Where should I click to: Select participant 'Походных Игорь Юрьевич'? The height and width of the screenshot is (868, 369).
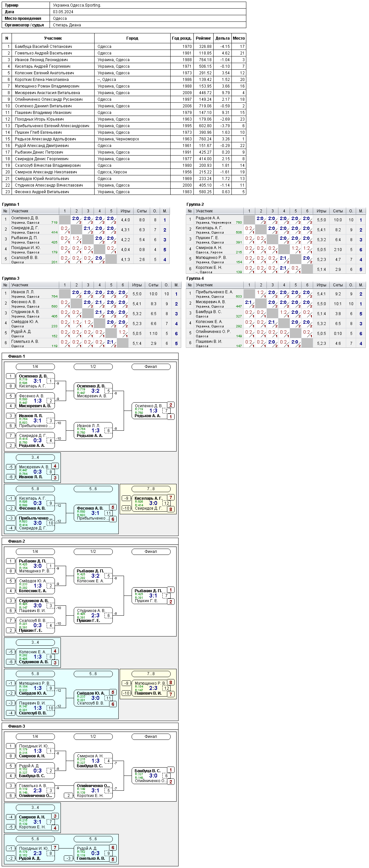pyautogui.click(x=39, y=119)
